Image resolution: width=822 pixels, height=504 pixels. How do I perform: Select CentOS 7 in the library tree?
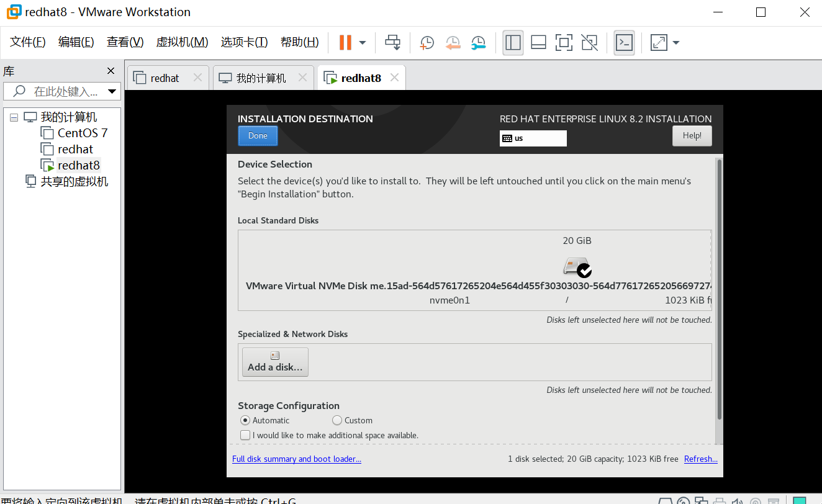(83, 133)
